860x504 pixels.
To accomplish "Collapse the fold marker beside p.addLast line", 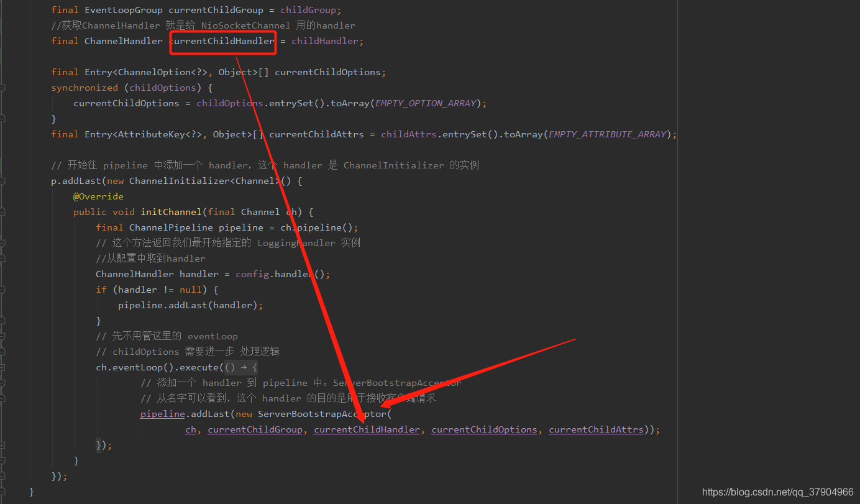I will pyautogui.click(x=2, y=181).
